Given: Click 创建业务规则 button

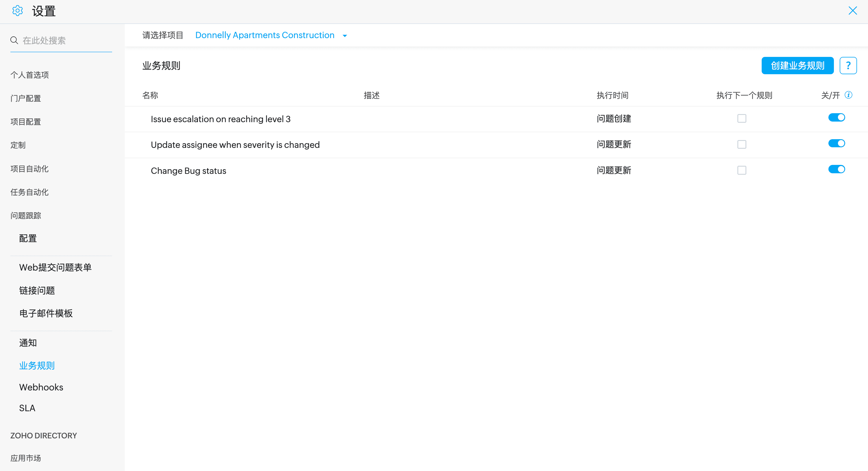Looking at the screenshot, I should click(x=797, y=65).
